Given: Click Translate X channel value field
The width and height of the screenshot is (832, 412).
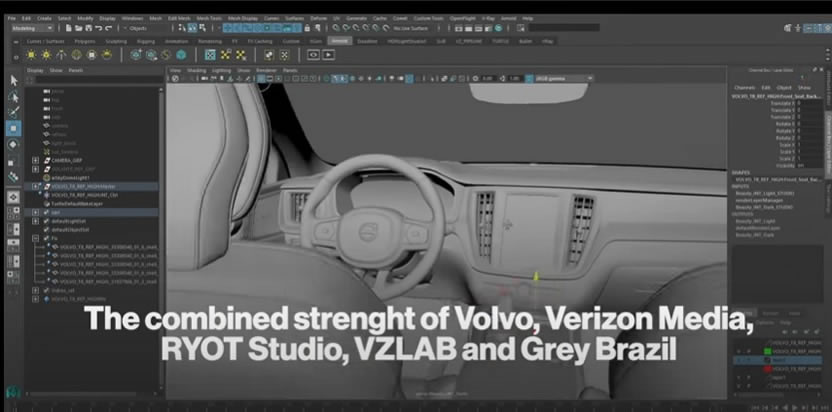Looking at the screenshot, I should (810, 103).
